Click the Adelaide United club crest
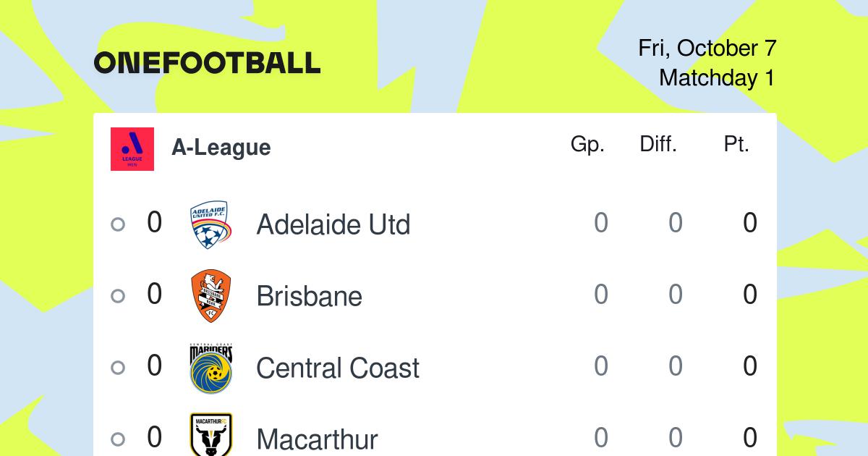Screen dimensions: 868x456 pos(210,224)
